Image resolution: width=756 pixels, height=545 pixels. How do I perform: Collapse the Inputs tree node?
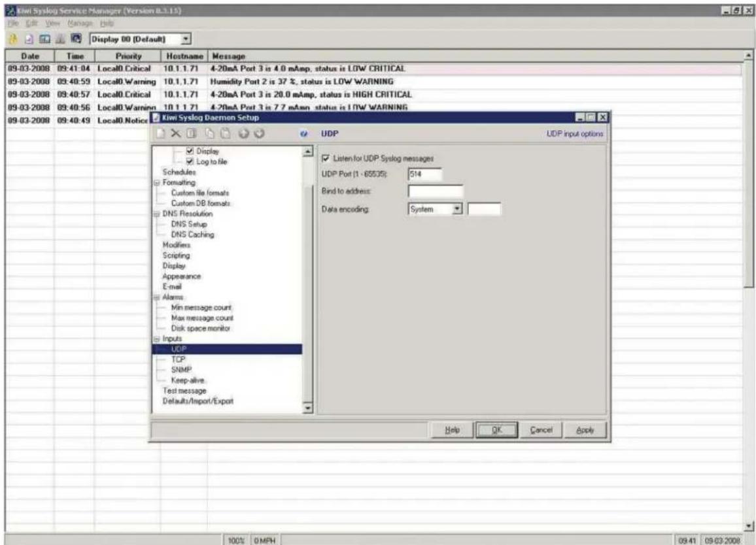coord(157,339)
